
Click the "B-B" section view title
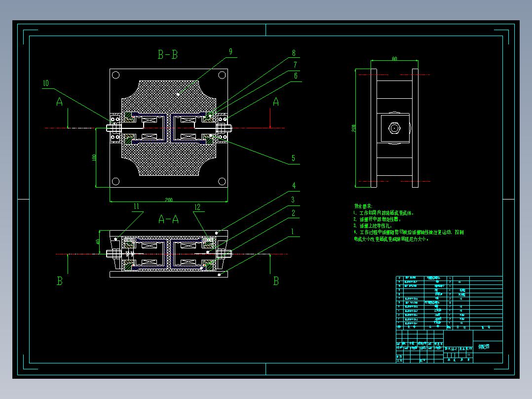pos(168,55)
